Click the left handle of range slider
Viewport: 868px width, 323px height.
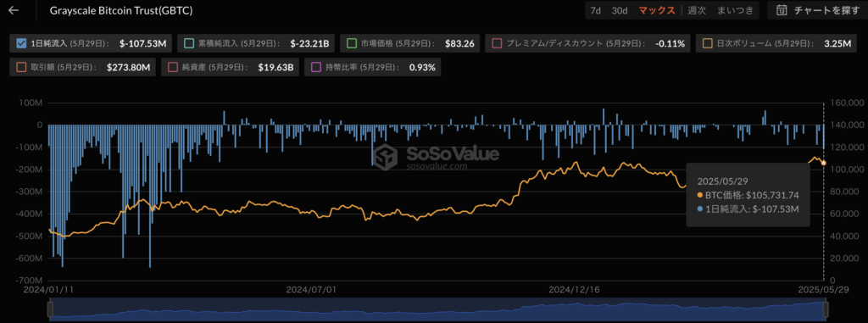(x=50, y=309)
